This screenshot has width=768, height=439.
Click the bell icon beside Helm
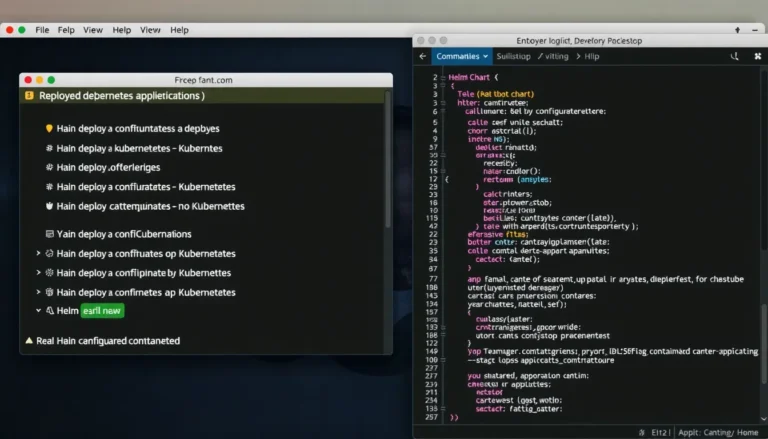point(49,311)
